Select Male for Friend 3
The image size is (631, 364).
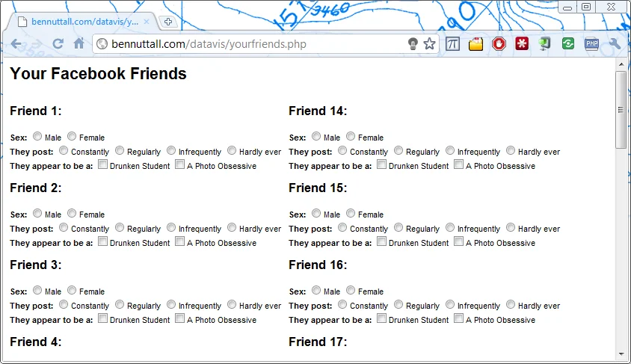pyautogui.click(x=37, y=290)
